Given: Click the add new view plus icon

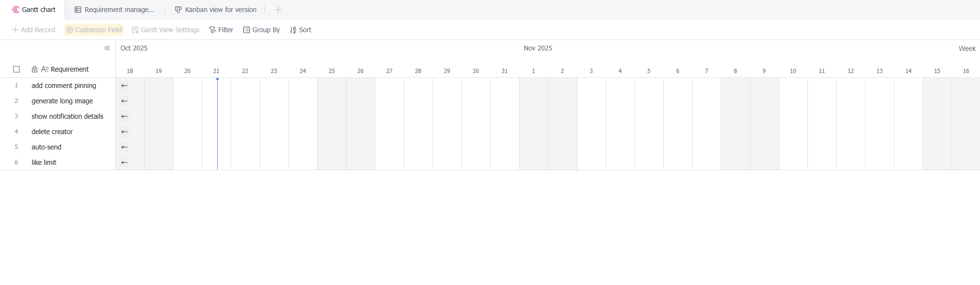Looking at the screenshot, I should (278, 10).
